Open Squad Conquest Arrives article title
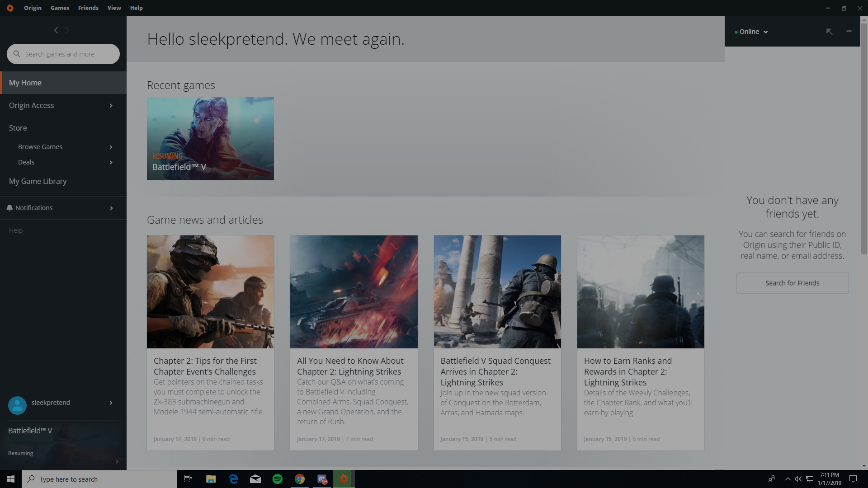 pyautogui.click(x=495, y=371)
